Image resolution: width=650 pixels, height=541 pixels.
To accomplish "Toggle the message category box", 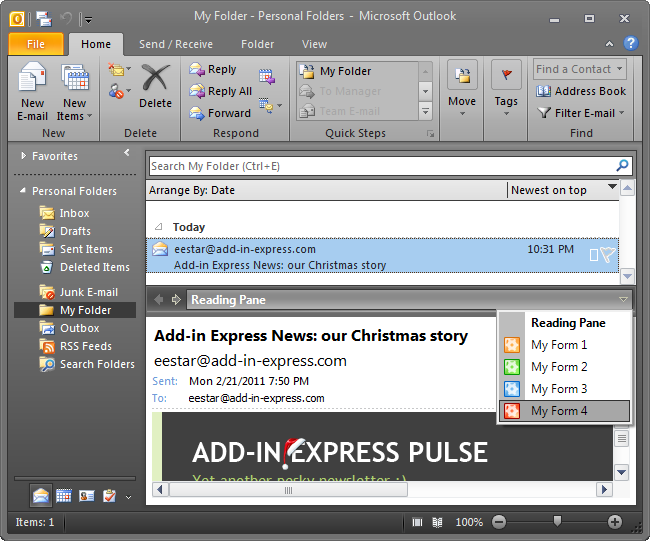I will tap(593, 256).
